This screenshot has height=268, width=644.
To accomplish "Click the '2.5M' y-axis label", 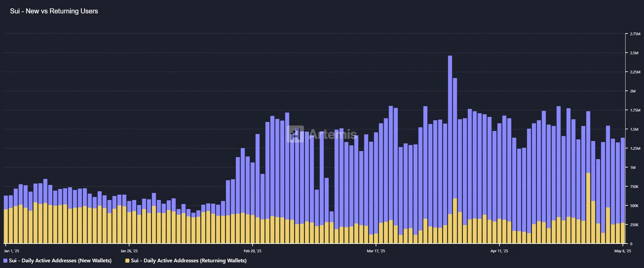I will (x=634, y=53).
